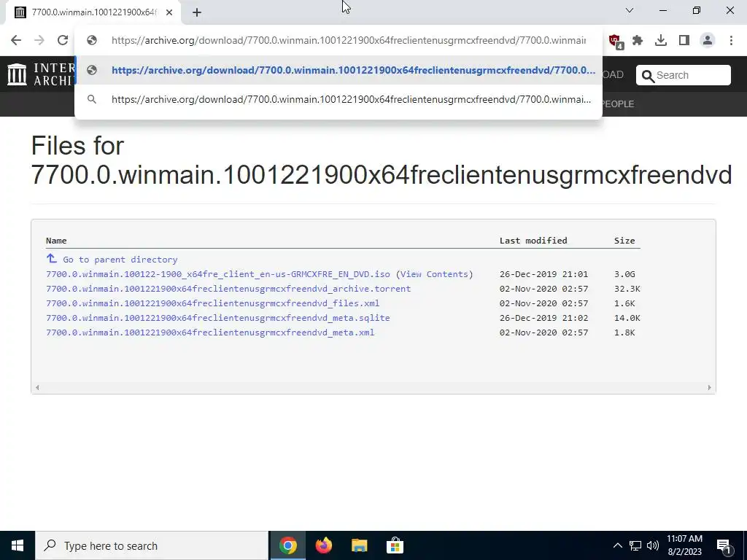Viewport: 747px width, 560px height.
Task: Open the tab search dropdown chevron
Action: pos(630,10)
